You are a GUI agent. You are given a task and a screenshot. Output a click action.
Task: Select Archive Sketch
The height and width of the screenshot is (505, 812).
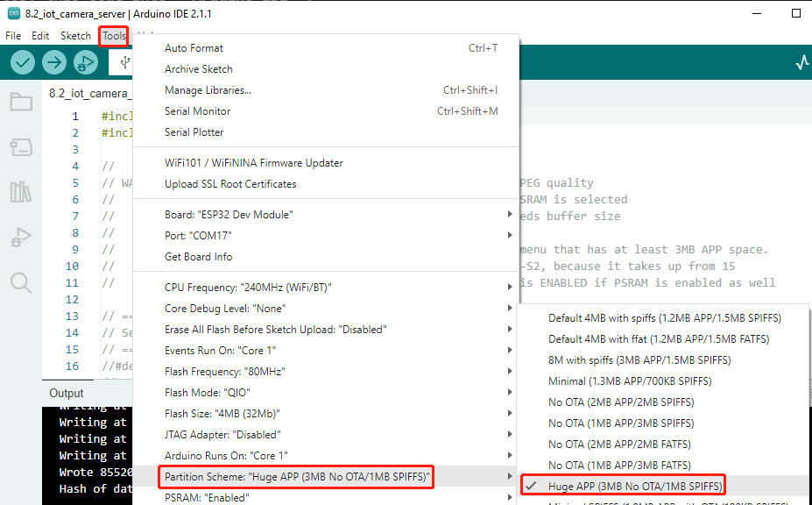click(x=326, y=69)
